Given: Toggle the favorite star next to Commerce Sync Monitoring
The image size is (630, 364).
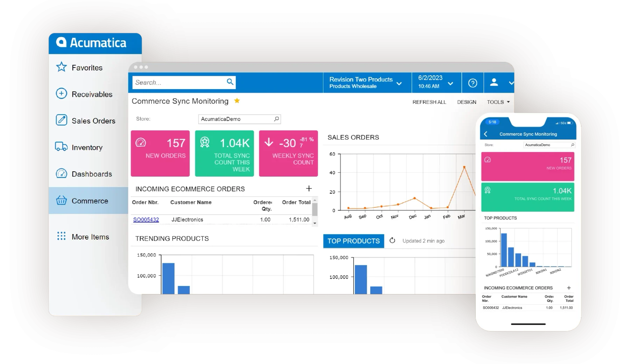Looking at the screenshot, I should click(237, 101).
